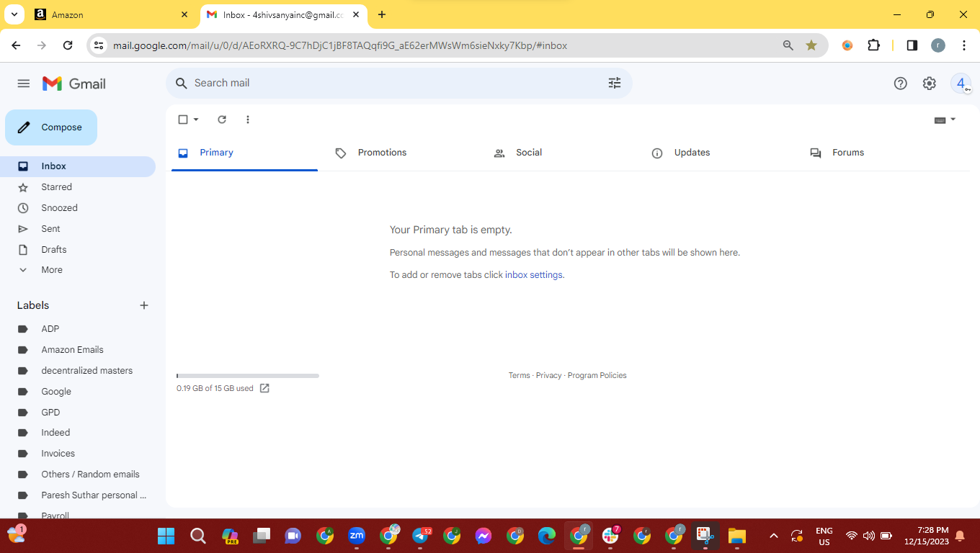This screenshot has height=553, width=980.
Task: Click the site information icon
Action: [x=99, y=45]
